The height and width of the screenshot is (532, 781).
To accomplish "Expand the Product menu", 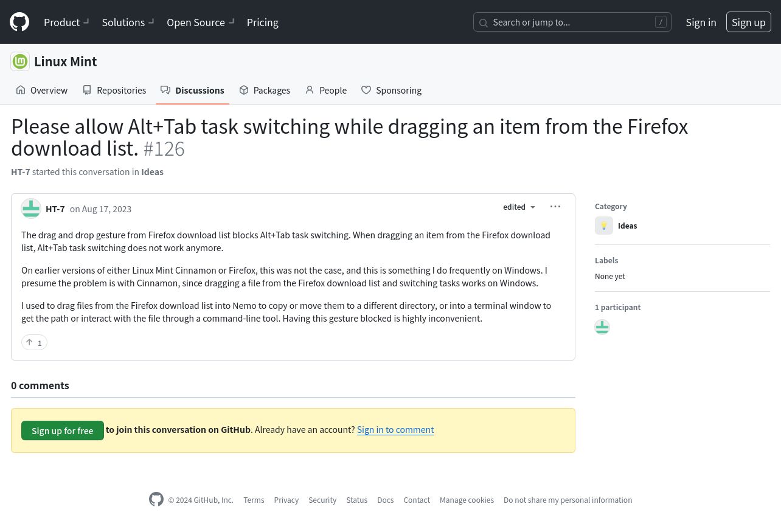I will tap(66, 22).
